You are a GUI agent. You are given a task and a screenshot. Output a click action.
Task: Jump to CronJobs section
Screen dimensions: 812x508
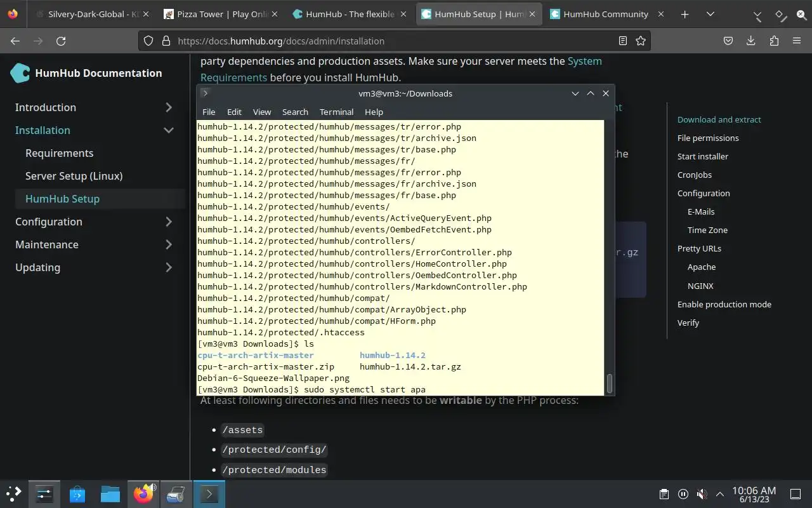(695, 175)
